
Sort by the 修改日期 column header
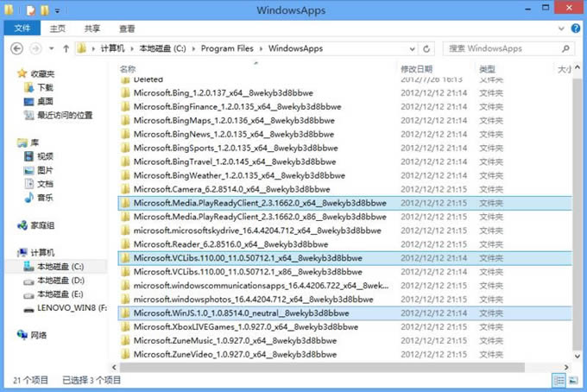tap(416, 69)
